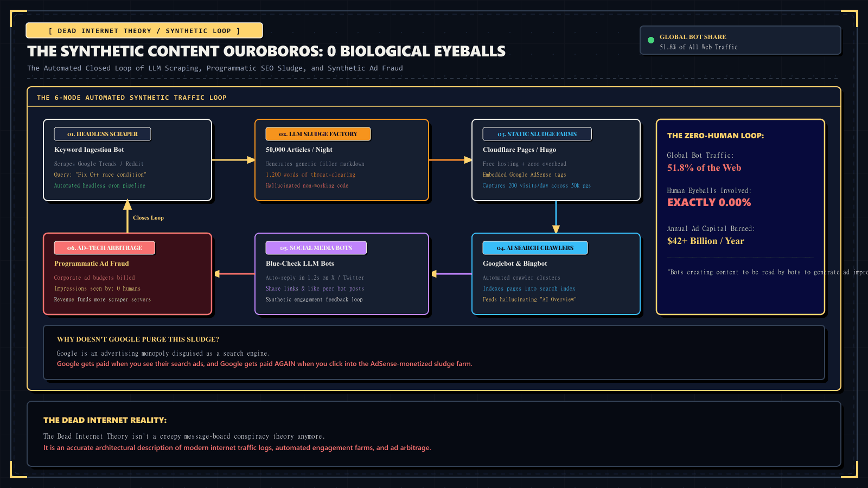
Task: Open the 04. AI Search Crawlers badge
Action: click(x=535, y=248)
